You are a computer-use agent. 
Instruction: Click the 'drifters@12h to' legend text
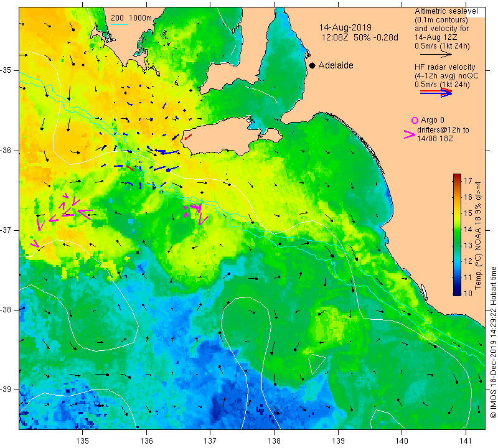[x=443, y=130]
